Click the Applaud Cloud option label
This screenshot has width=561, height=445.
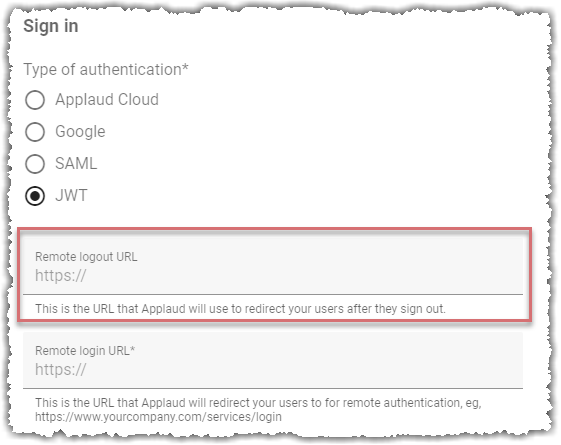107,99
